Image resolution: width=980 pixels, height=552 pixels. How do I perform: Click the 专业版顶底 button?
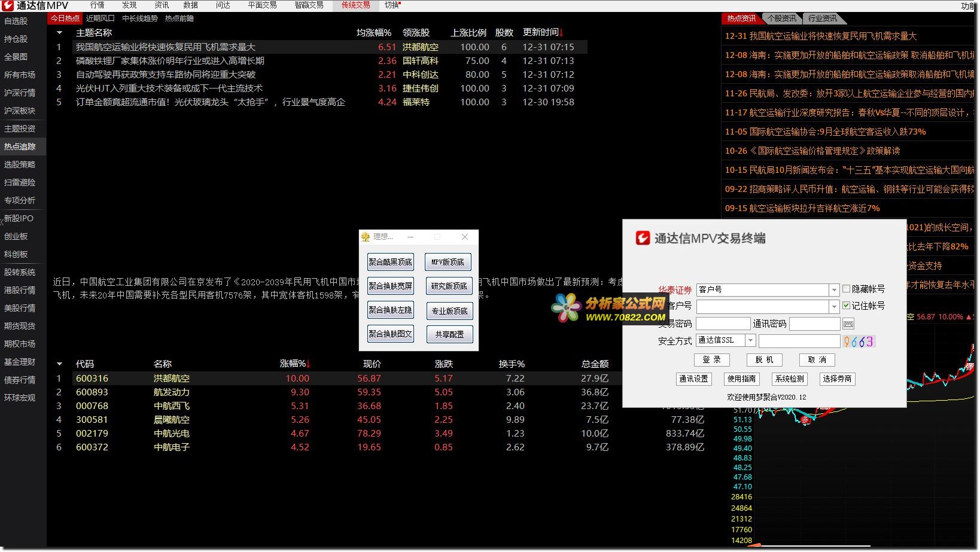coord(449,311)
